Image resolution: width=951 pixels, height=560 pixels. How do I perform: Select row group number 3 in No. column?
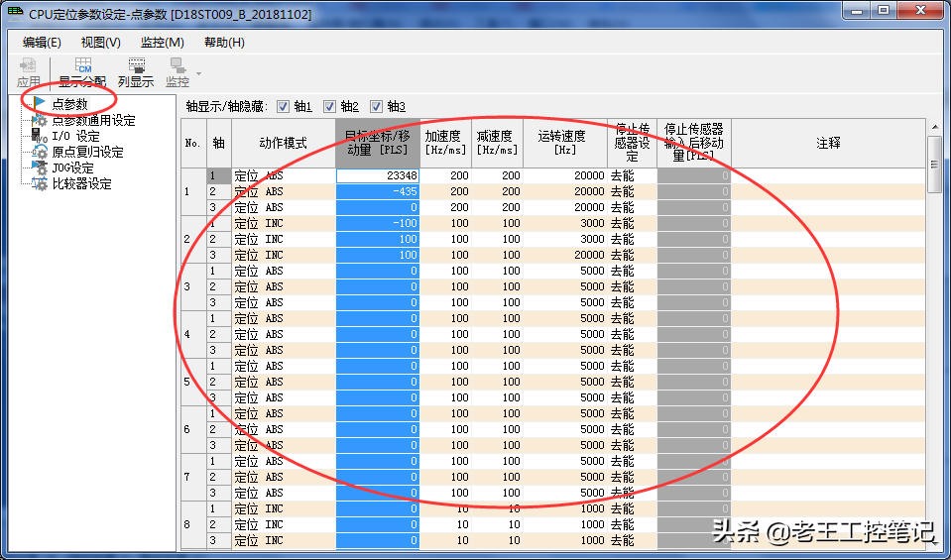(193, 286)
